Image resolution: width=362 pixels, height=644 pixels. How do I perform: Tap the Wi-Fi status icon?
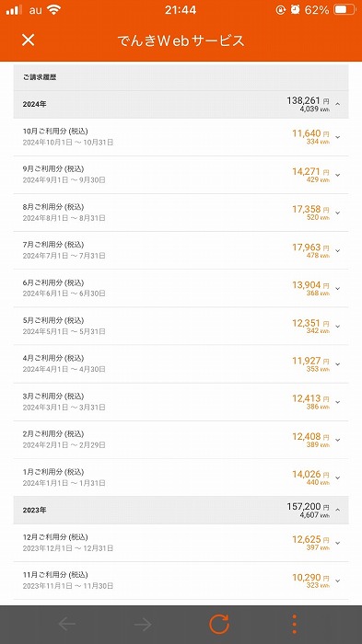(54, 10)
